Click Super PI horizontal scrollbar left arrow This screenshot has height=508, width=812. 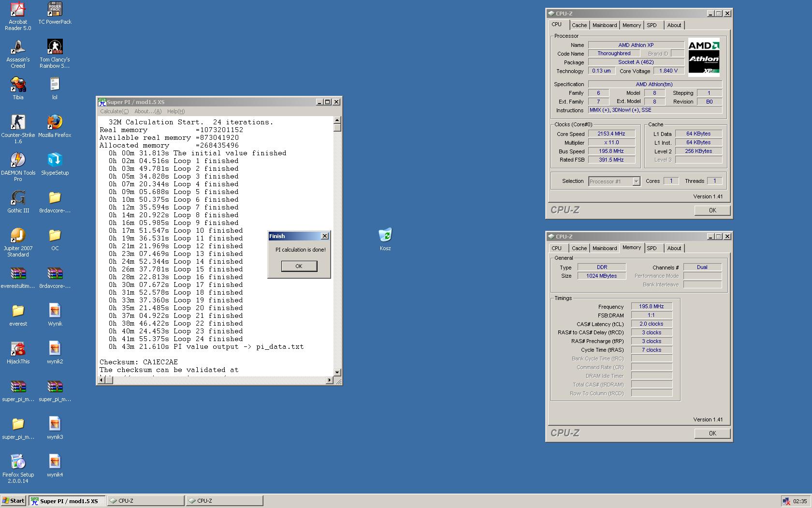tap(101, 380)
